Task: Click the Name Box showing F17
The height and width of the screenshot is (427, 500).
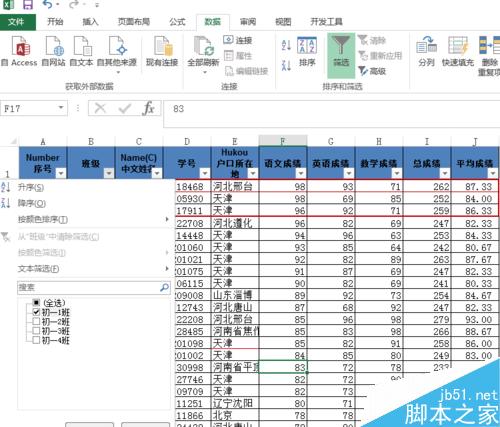Action: 34,108
